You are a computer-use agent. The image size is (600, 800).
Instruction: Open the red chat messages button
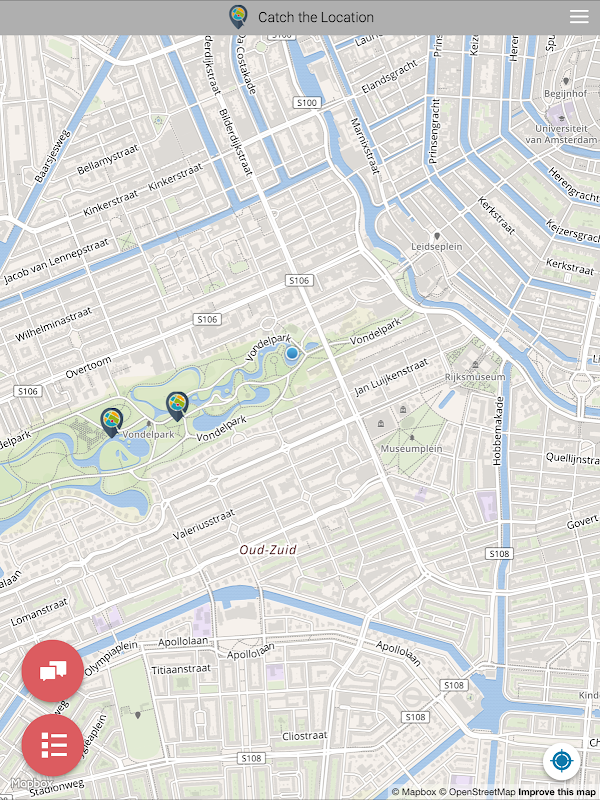(53, 671)
